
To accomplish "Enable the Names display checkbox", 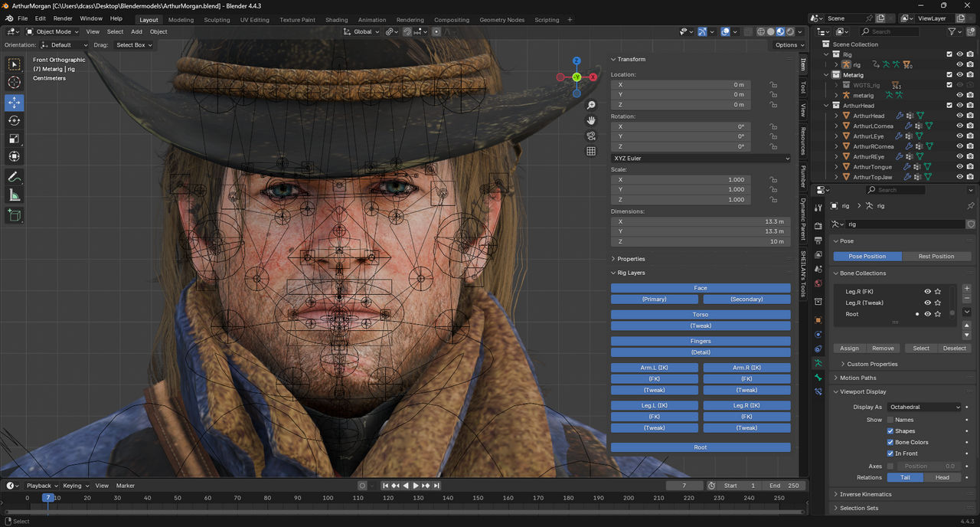I will (890, 420).
